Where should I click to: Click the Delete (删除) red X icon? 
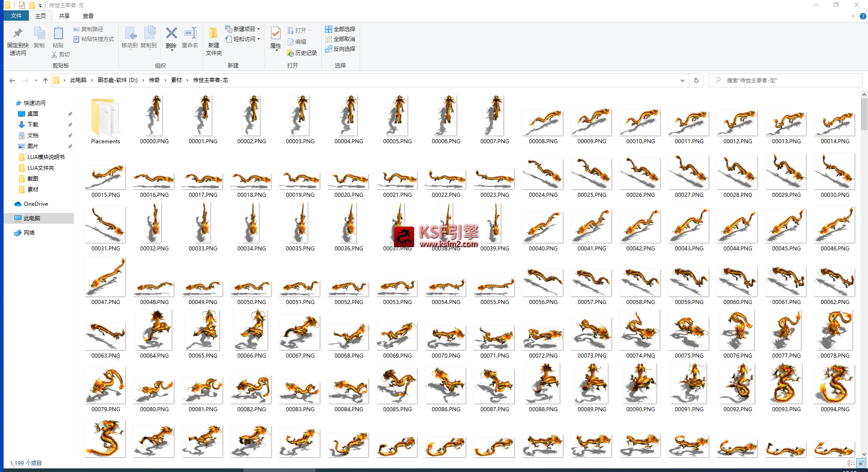(x=171, y=33)
